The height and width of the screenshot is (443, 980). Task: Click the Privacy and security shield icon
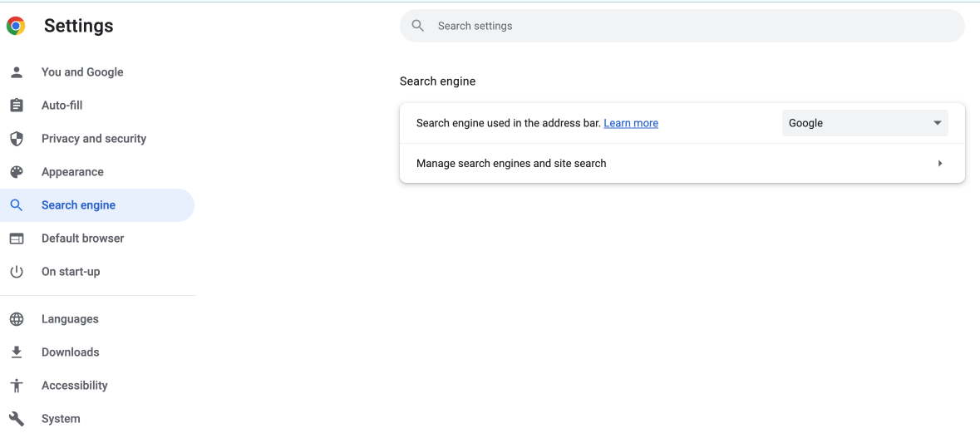pyautogui.click(x=17, y=139)
